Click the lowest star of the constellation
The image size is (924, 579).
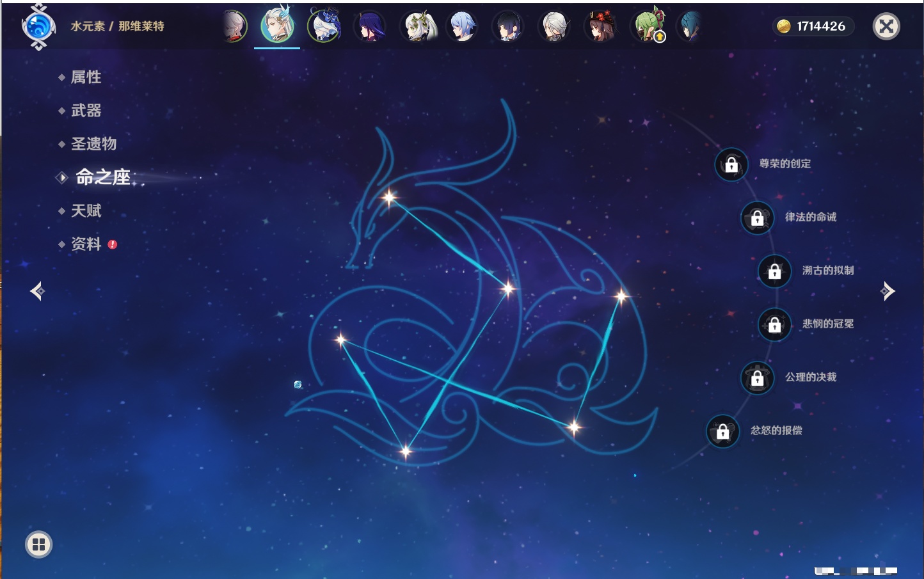tap(406, 452)
